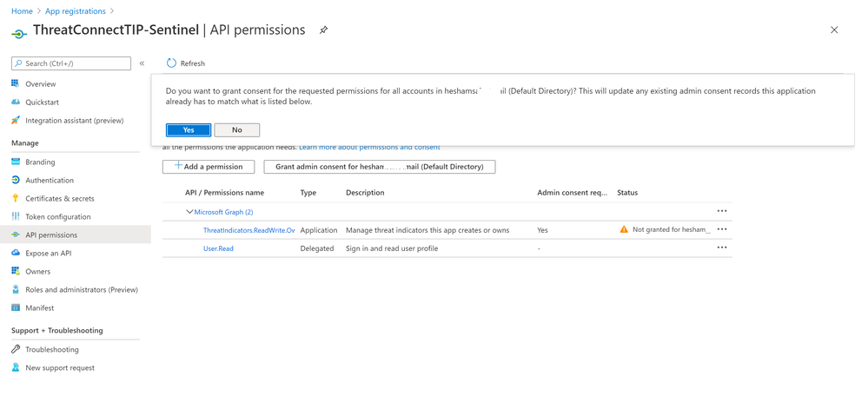Click the Type column header
Viewport: 868px width, 397px height.
click(x=308, y=193)
